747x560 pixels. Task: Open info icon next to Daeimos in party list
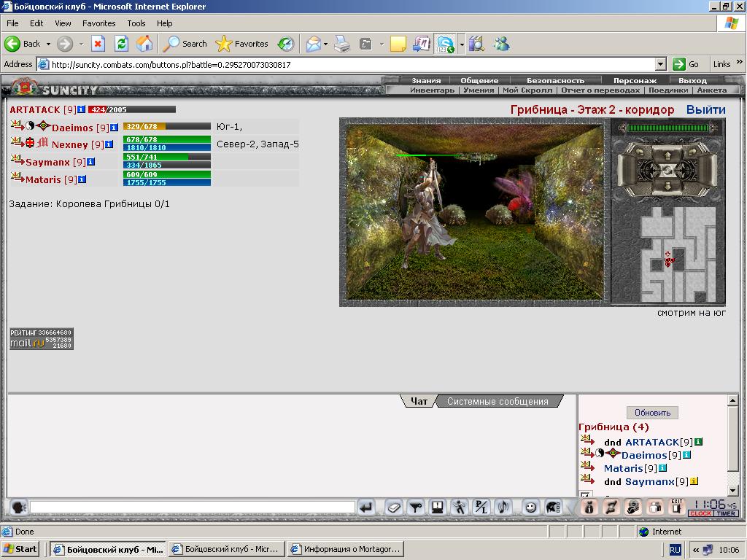[115, 127]
